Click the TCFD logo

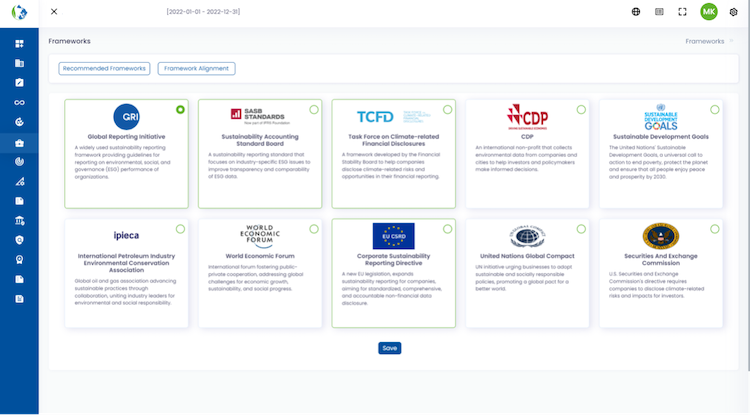click(x=394, y=117)
